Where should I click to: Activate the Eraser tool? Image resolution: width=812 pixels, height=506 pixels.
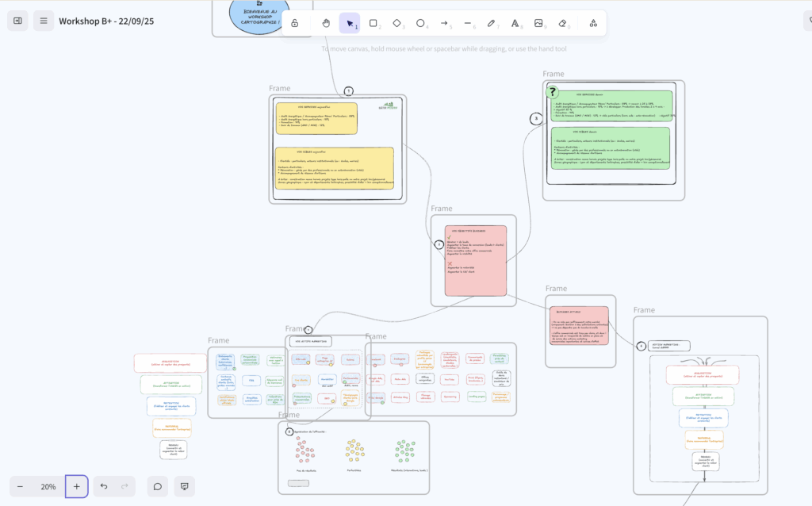[562, 24]
